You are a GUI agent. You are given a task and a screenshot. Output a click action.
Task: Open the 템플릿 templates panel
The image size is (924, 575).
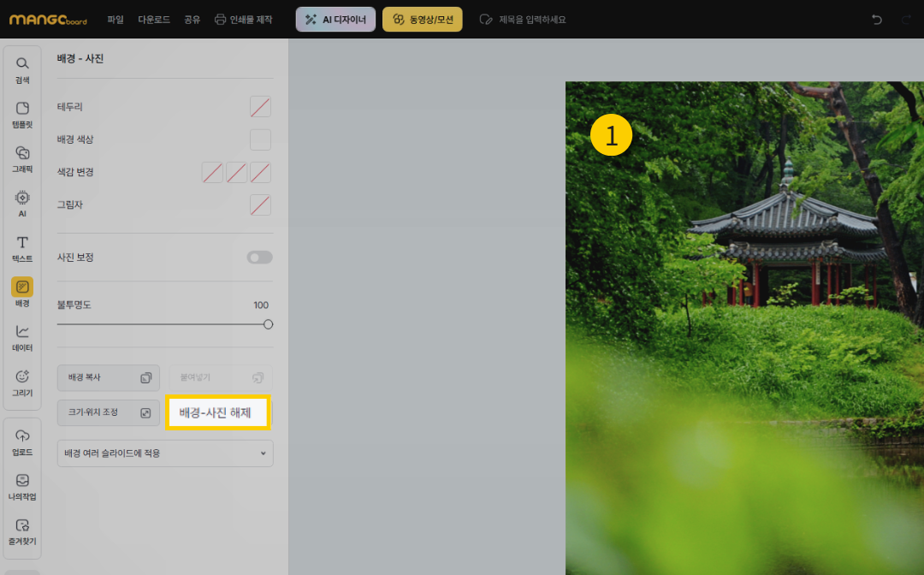click(x=22, y=113)
